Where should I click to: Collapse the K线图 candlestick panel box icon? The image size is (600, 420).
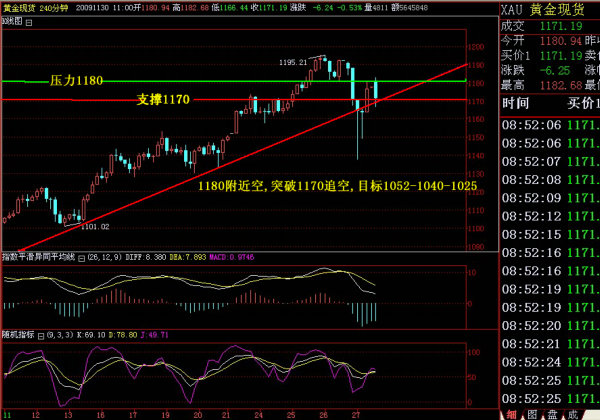click(29, 23)
